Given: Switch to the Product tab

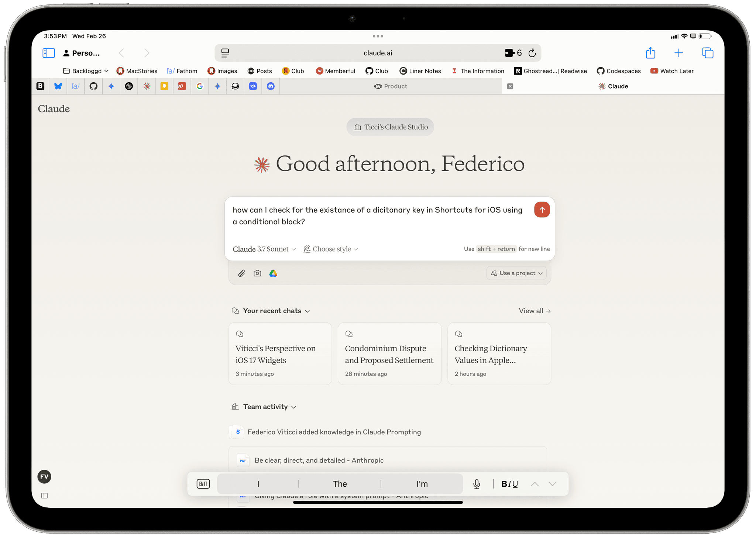Looking at the screenshot, I should click(391, 86).
